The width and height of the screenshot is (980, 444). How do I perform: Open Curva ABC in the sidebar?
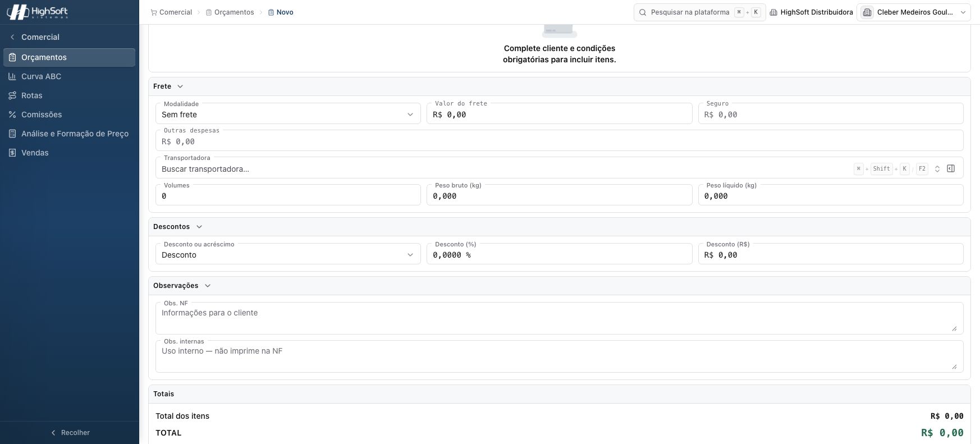coord(70,76)
